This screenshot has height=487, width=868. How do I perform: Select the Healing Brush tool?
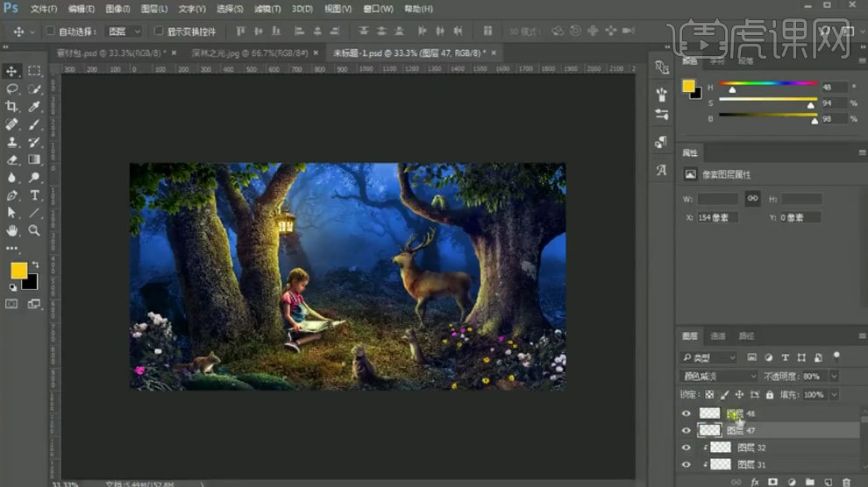pos(11,124)
